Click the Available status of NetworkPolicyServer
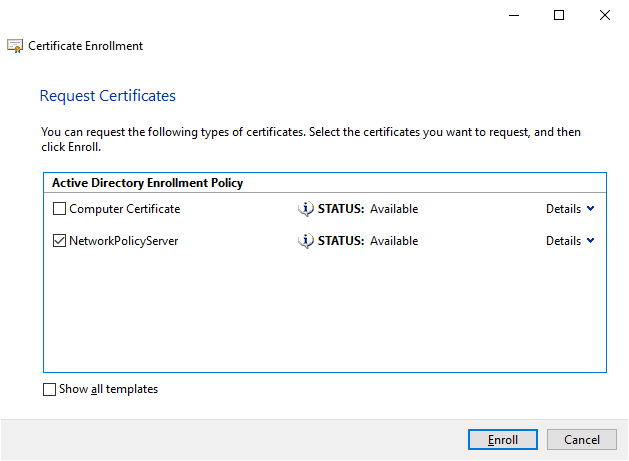629x461 pixels. (x=394, y=241)
